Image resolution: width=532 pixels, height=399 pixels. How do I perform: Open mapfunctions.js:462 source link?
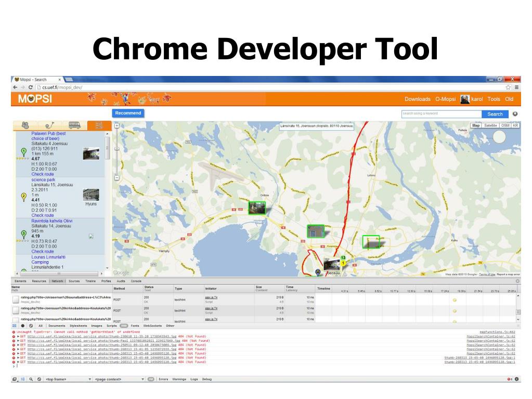coord(497,332)
